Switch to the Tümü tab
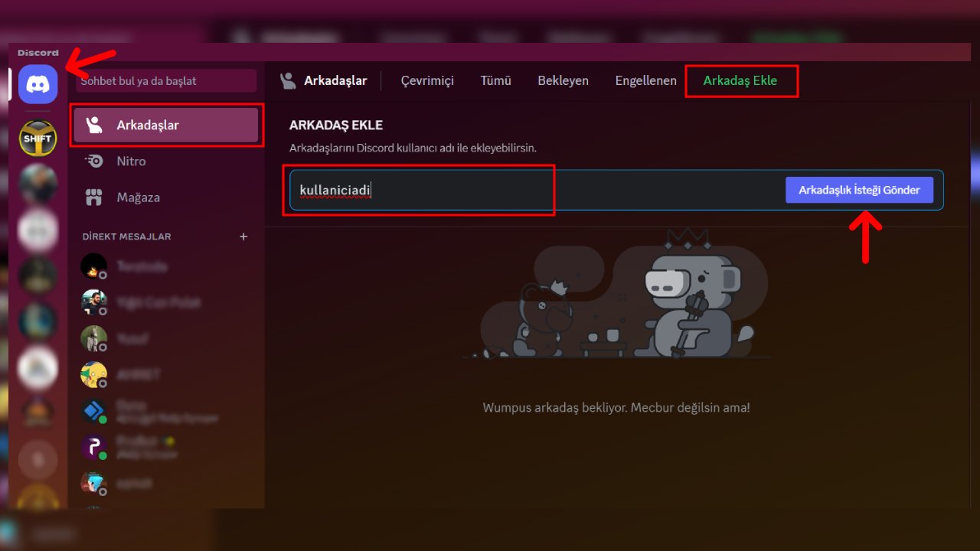Screen dimensions: 980x551 tap(496, 80)
